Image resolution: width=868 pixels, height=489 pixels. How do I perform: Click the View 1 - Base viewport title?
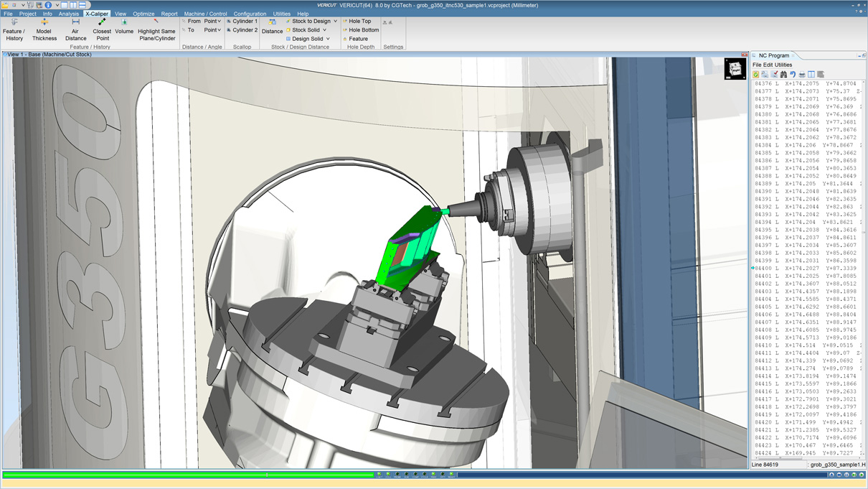[49, 55]
